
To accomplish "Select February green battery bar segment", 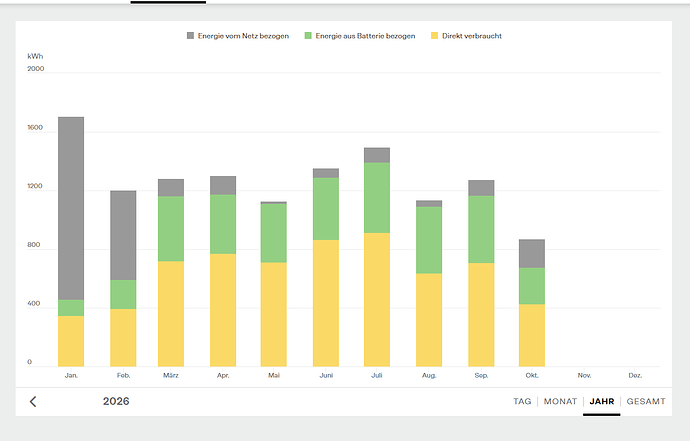I will point(123,294).
